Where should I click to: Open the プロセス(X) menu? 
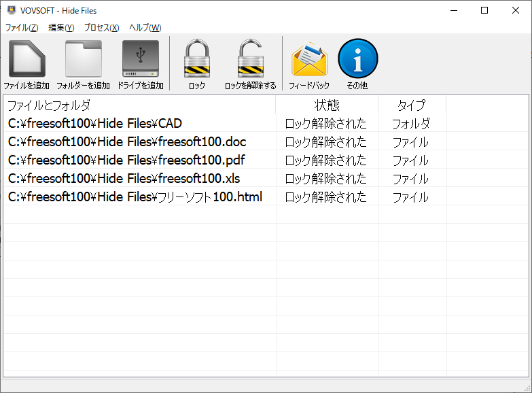pos(101,27)
